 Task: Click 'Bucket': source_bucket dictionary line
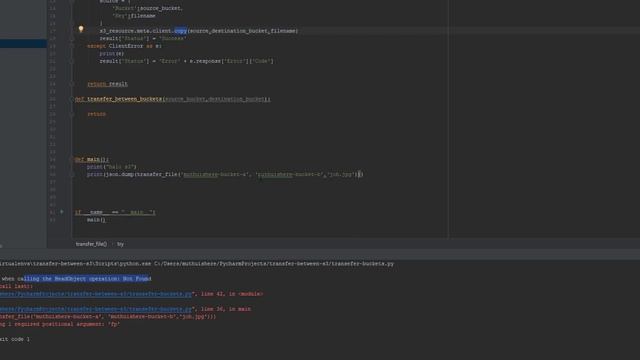point(147,8)
